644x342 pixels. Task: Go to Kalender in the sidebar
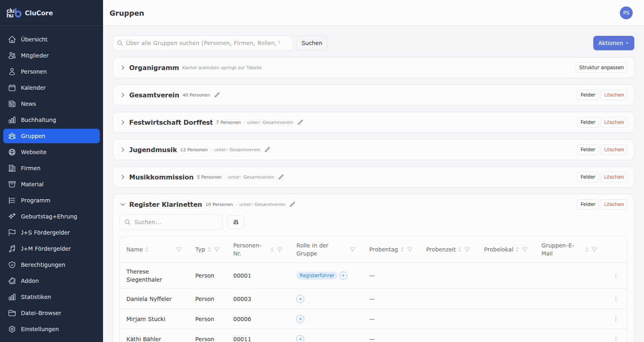tap(52, 88)
